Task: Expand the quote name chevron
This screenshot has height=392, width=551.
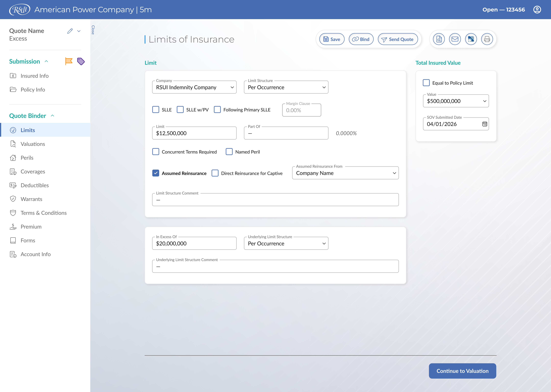Action: click(79, 31)
